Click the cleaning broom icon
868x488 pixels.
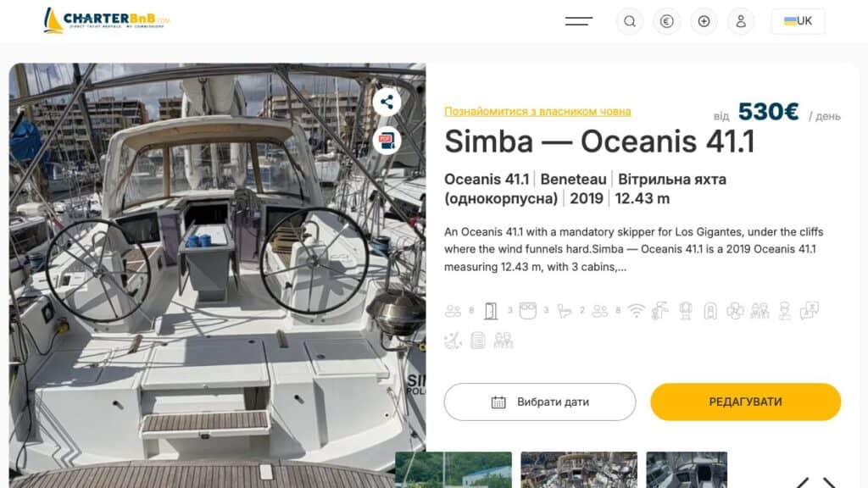[453, 341]
